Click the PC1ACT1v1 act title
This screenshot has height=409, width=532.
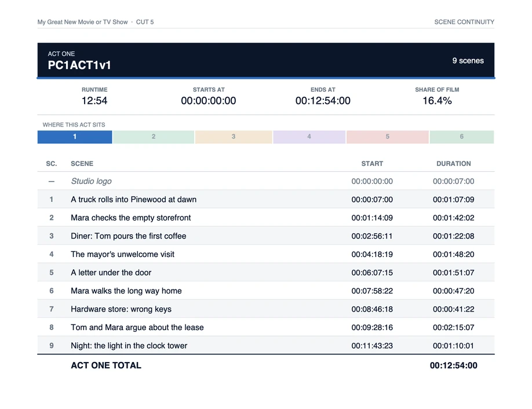[x=79, y=65]
